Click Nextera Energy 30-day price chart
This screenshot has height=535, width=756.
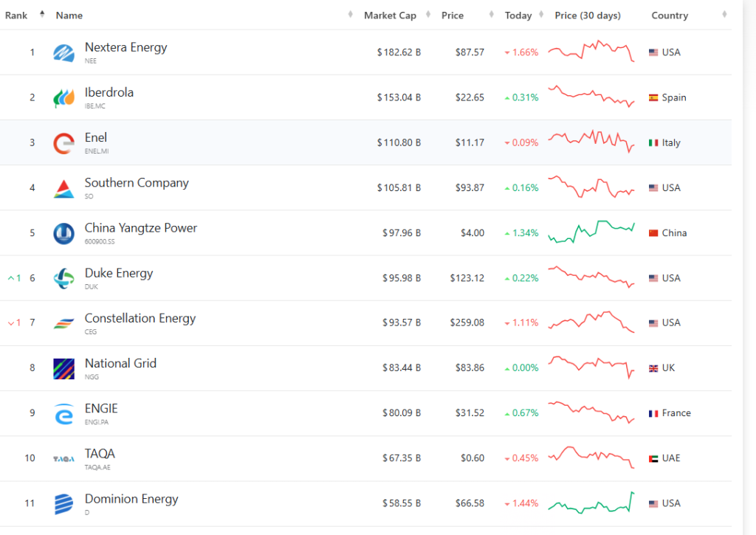pos(591,51)
